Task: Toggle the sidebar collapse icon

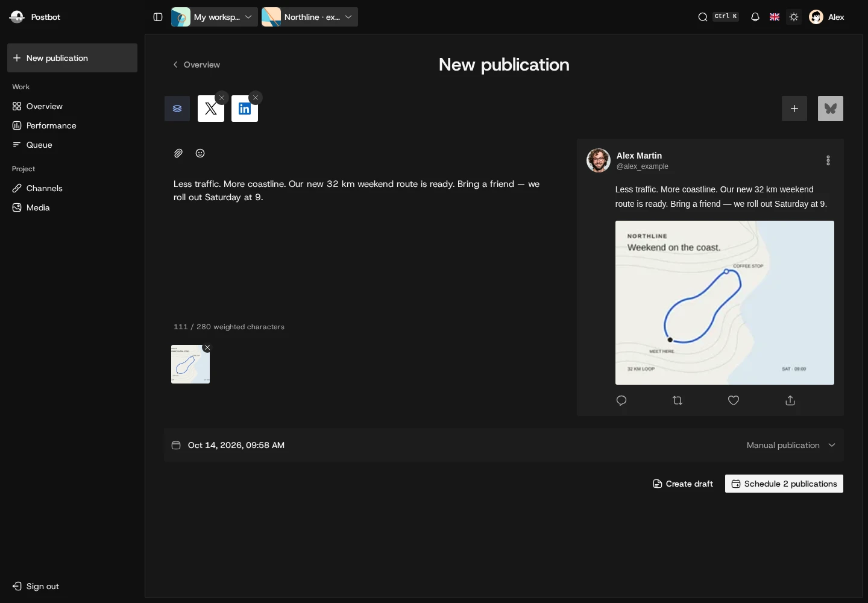Action: 158,17
